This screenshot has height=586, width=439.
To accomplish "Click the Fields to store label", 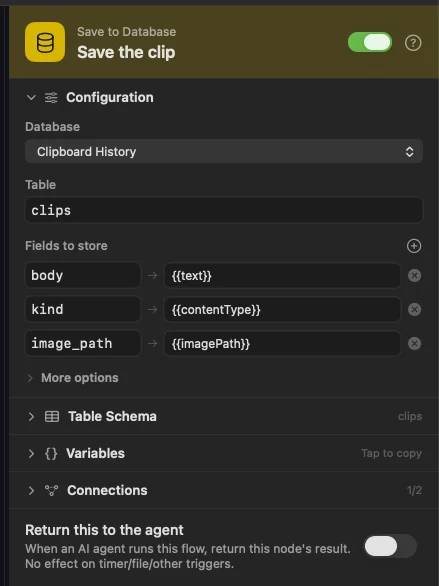I will [66, 246].
